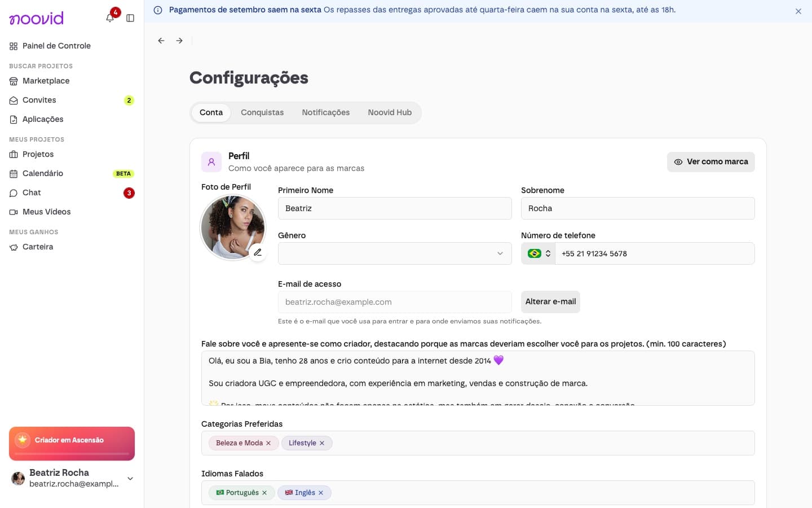
Task: Open Projetos section
Action: [x=72, y=154]
